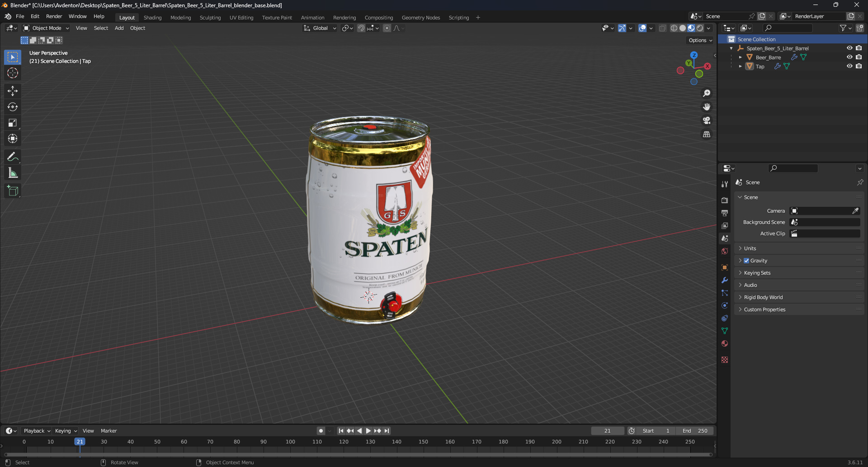The width and height of the screenshot is (868, 467).
Task: Play the animation forward
Action: (x=368, y=431)
